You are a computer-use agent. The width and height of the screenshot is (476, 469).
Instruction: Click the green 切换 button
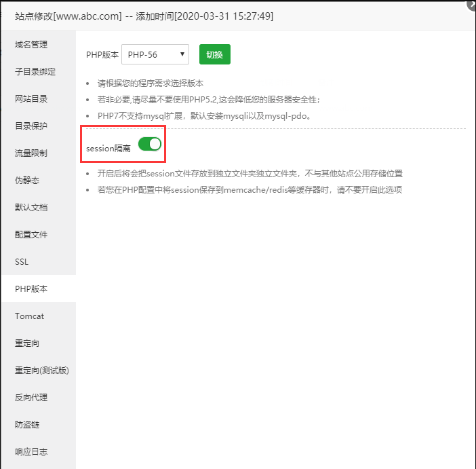point(214,54)
